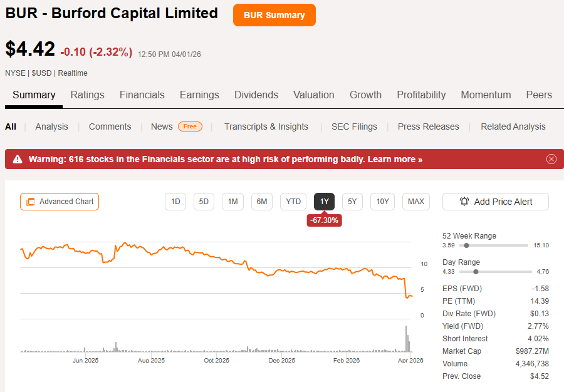The width and height of the screenshot is (564, 392).
Task: Select the 6M chart range
Action: coord(262,202)
